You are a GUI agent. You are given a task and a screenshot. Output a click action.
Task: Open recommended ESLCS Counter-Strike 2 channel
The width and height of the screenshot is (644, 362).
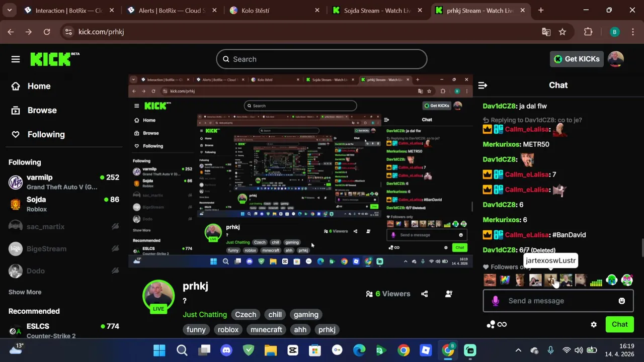64,330
